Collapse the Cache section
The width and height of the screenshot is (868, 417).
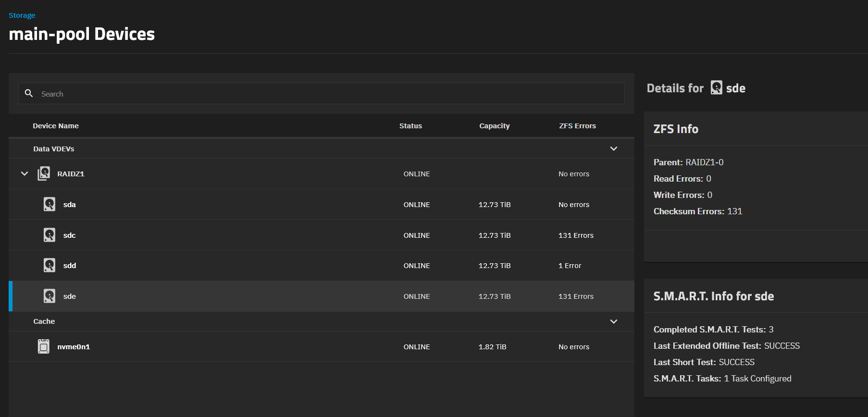click(x=613, y=321)
